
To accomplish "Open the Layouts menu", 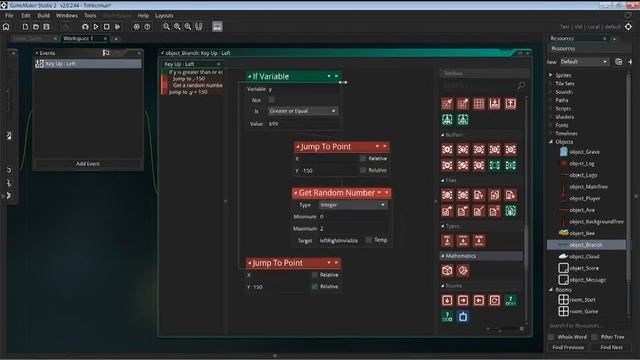I will [x=164, y=16].
